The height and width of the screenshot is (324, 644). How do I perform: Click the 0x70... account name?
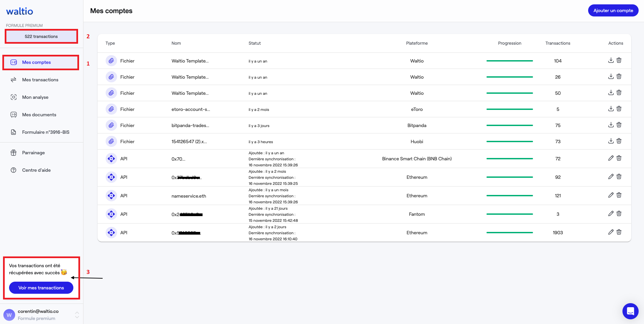pos(178,159)
